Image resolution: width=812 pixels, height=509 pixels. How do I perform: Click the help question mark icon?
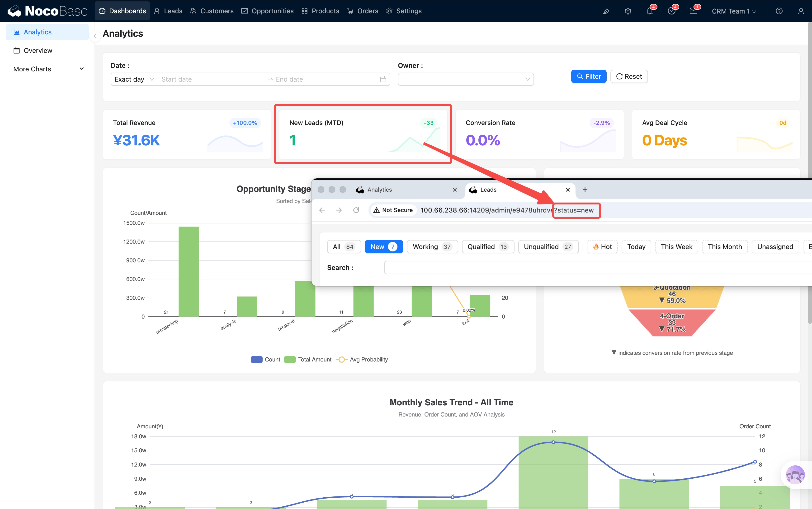click(779, 11)
